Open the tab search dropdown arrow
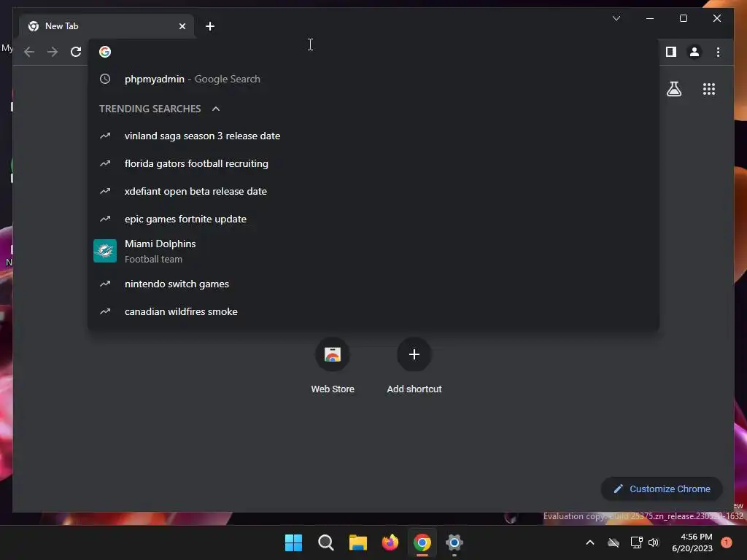This screenshot has height=560, width=747. [x=616, y=18]
